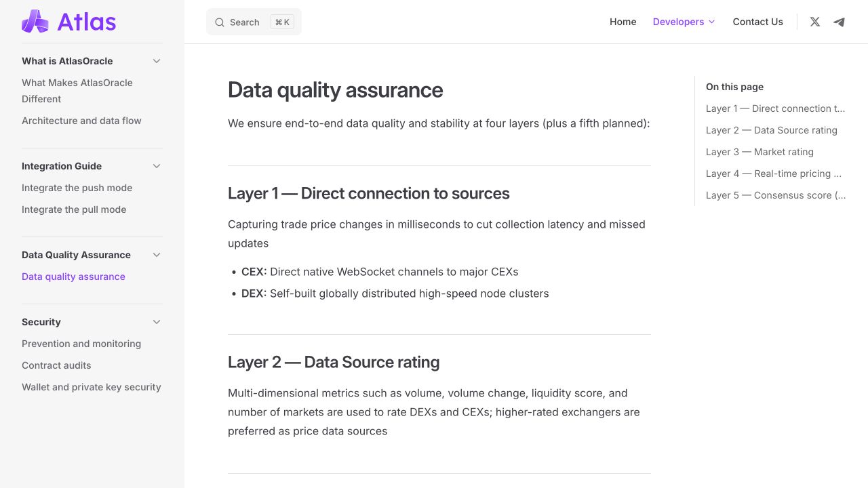868x488 pixels.
Task: Click the search magnifier icon
Action: pyautogui.click(x=220, y=22)
